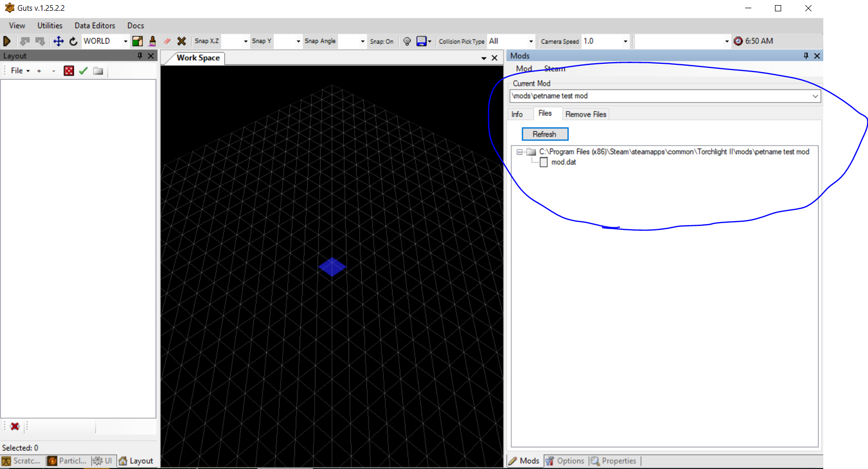The height and width of the screenshot is (469, 868).
Task: Click the red dice icon in Layout panel
Action: [69, 70]
